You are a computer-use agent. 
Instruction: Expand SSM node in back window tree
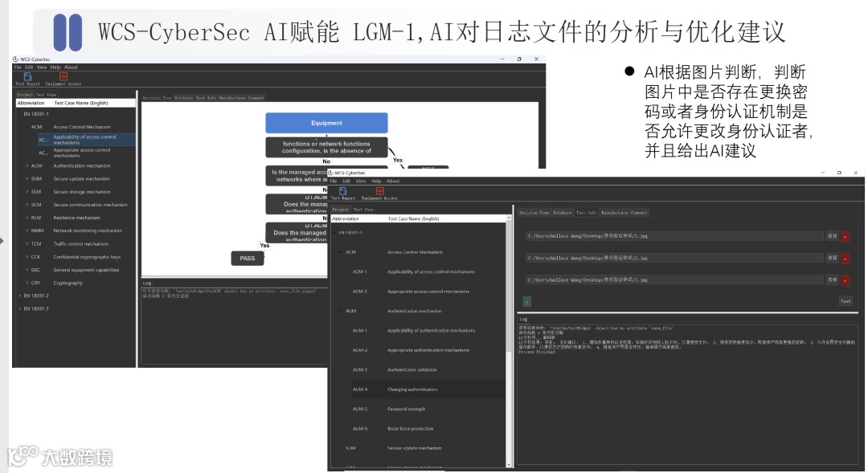click(27, 192)
